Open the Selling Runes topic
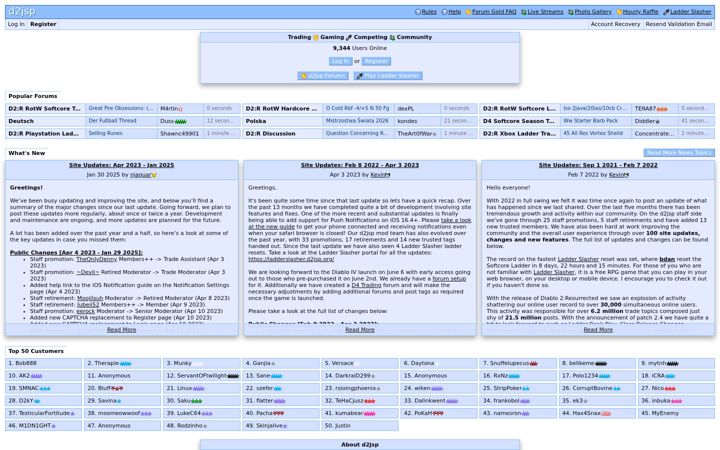 (x=105, y=133)
